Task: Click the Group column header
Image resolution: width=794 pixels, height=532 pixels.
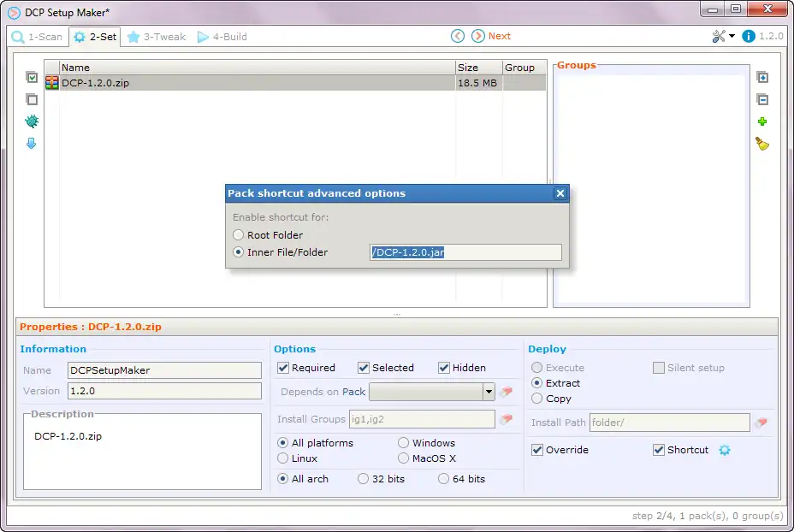Action: pyautogui.click(x=524, y=68)
